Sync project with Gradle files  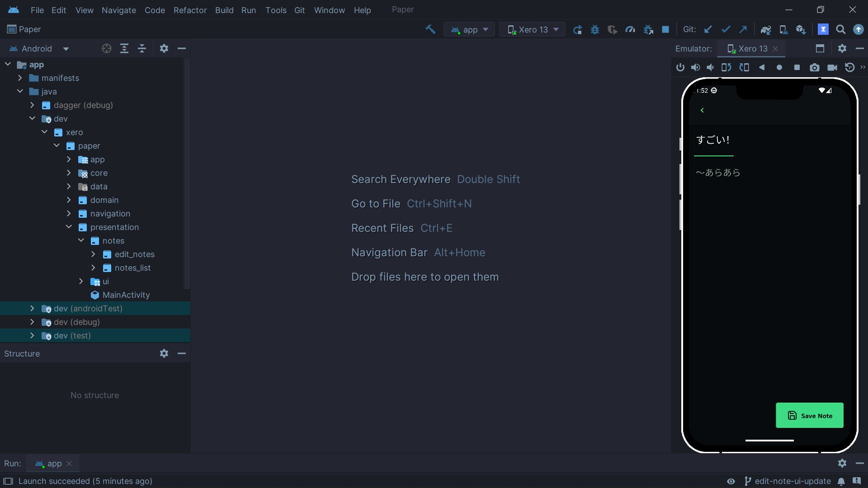point(765,29)
